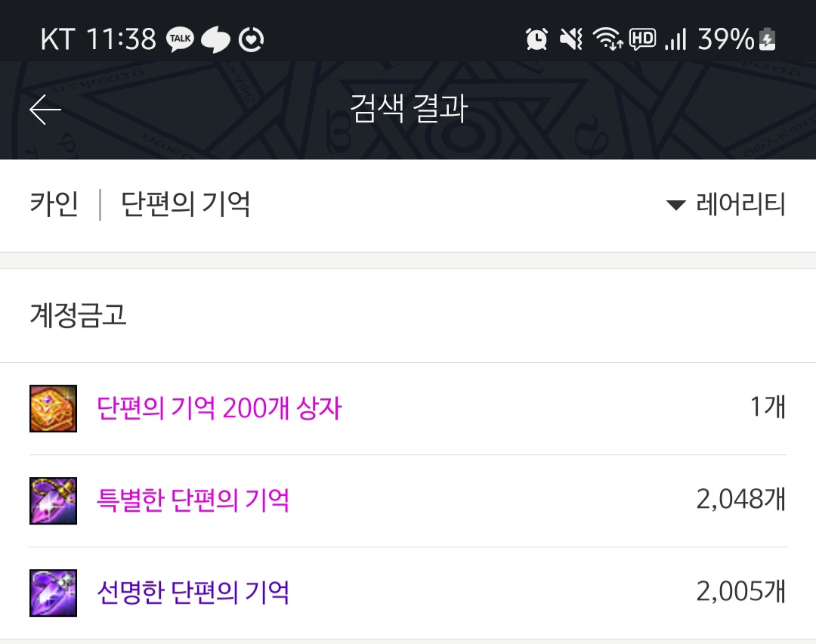Open the 특별한 단편의 기억 item link
Image resolution: width=816 pixels, height=644 pixels.
tap(193, 500)
